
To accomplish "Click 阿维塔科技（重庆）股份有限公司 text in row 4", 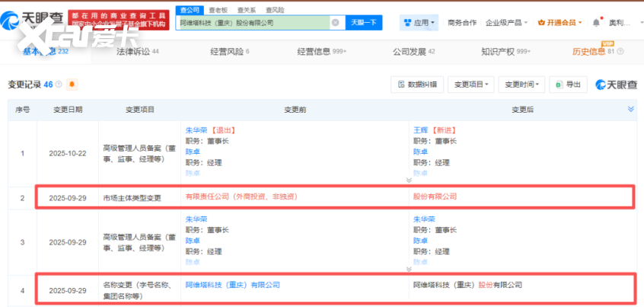I will (467, 284).
